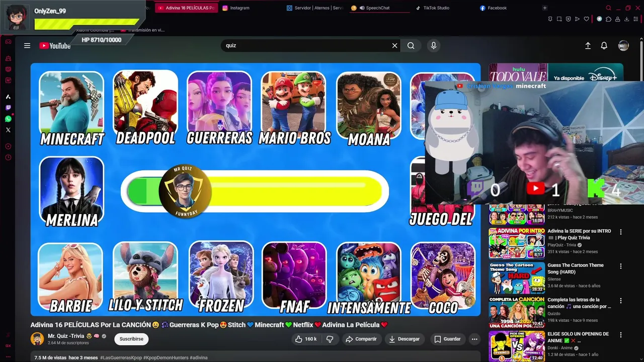Open ELIGE SOLO UN OPENING DE ANIME title
The image size is (644, 362).
[578, 337]
